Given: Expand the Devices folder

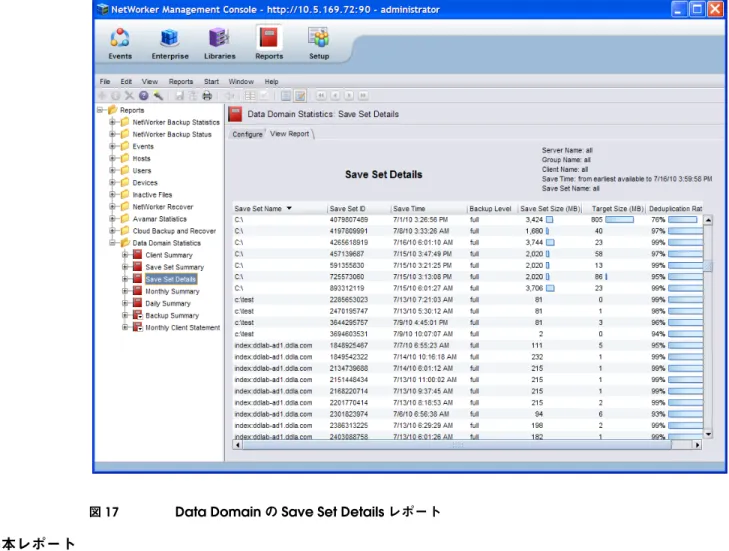Looking at the screenshot, I should [x=112, y=183].
